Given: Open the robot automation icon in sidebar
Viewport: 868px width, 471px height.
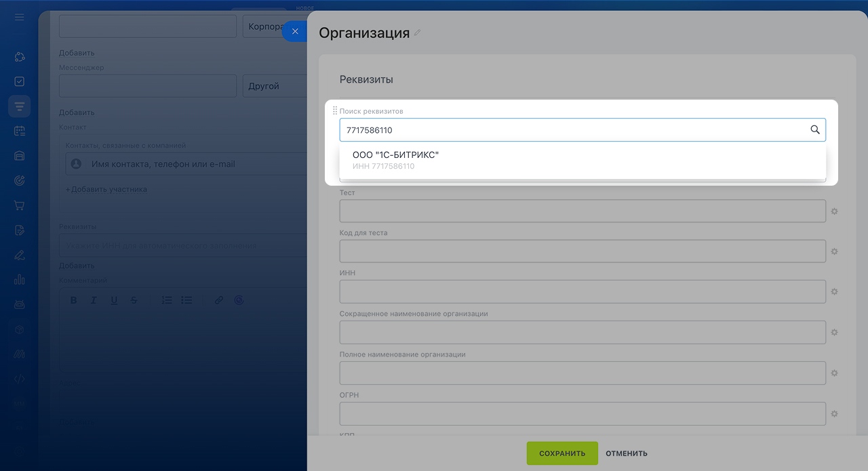Looking at the screenshot, I should tap(19, 304).
